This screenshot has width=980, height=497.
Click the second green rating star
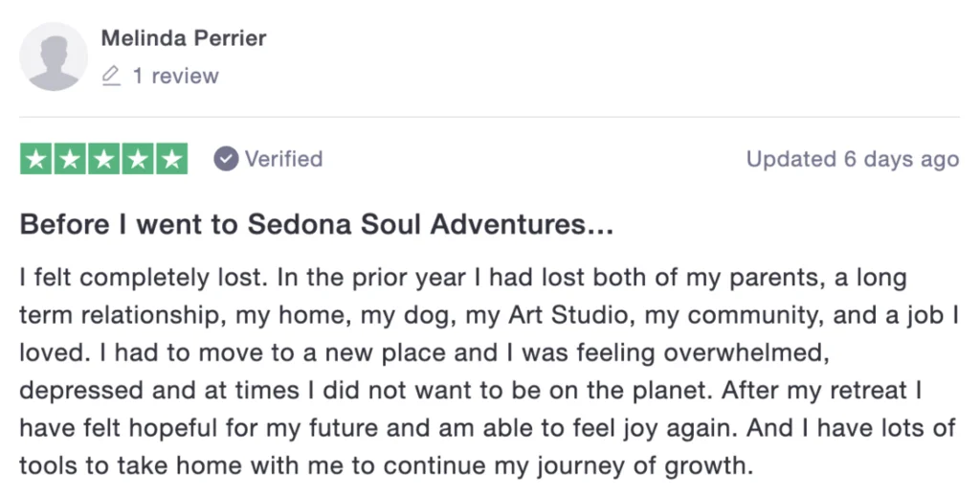coord(70,159)
